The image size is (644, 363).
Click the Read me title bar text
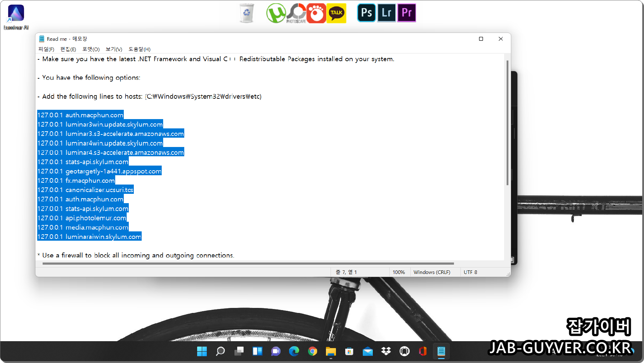click(67, 39)
